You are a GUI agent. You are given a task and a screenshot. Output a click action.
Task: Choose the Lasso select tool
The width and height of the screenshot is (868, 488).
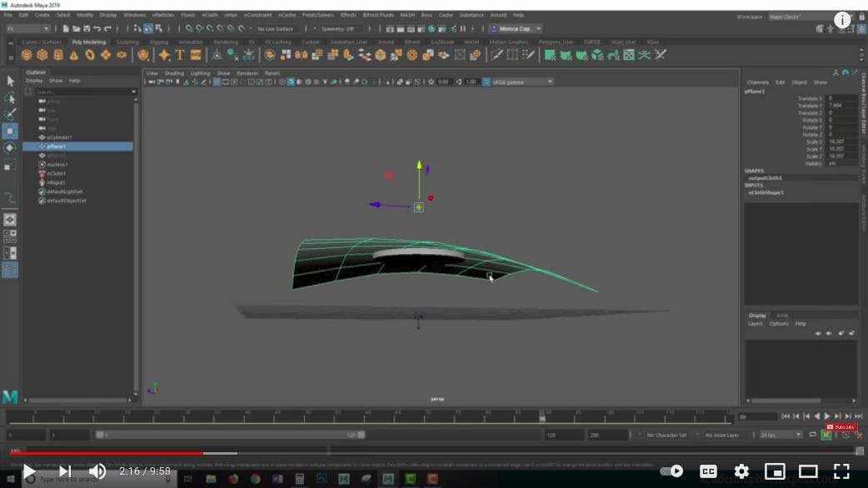10,98
